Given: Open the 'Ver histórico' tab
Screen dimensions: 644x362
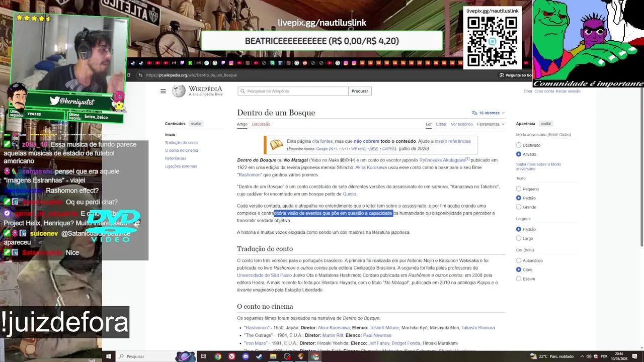Looking at the screenshot, I should [462, 124].
